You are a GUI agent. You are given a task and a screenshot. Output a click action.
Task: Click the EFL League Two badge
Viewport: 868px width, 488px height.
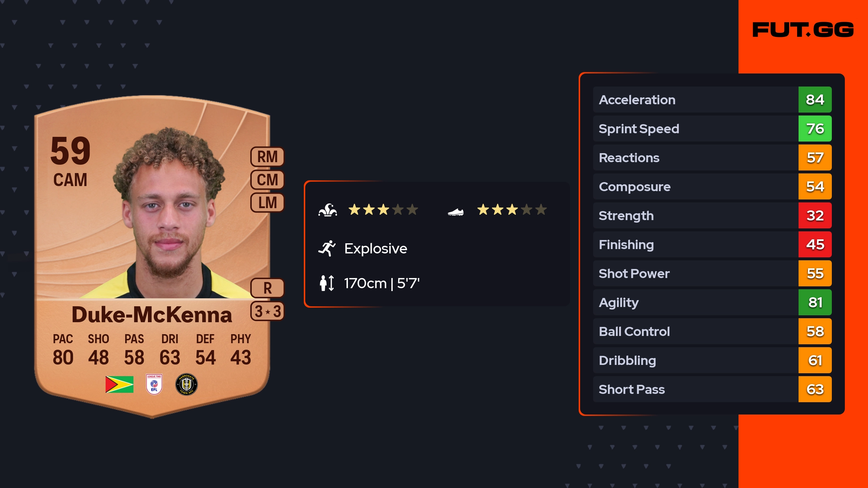point(154,384)
